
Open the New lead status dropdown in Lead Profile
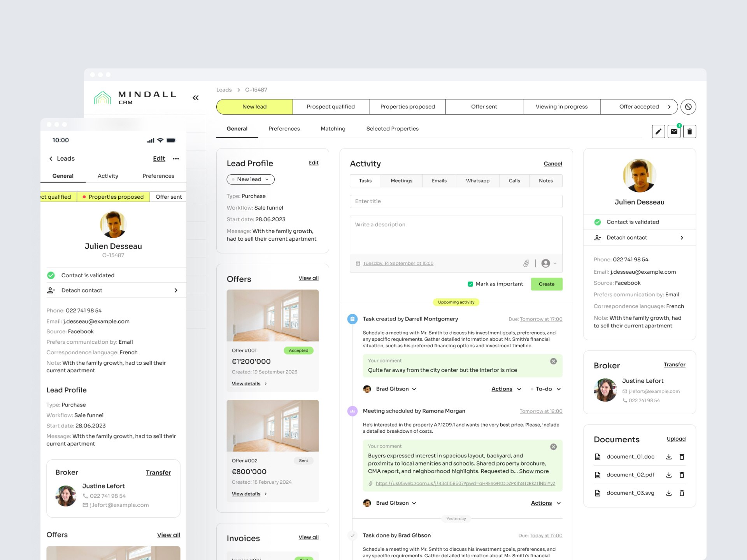click(251, 179)
